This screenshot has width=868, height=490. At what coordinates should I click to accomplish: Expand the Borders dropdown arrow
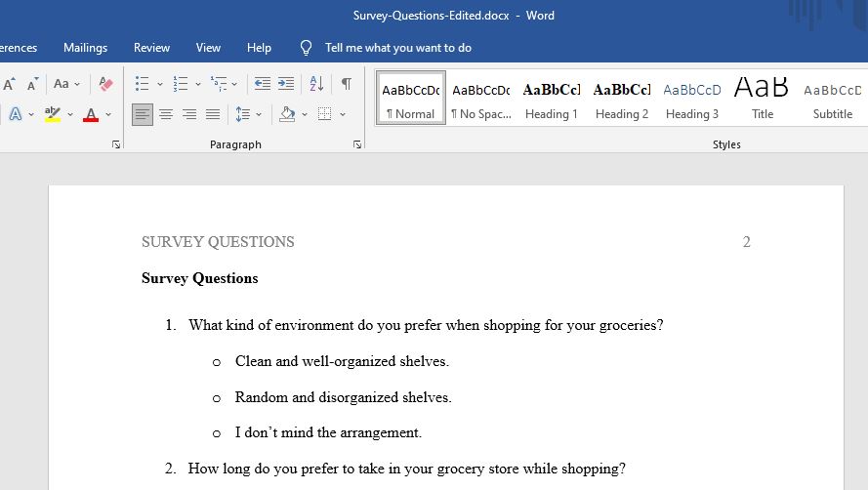tap(343, 114)
